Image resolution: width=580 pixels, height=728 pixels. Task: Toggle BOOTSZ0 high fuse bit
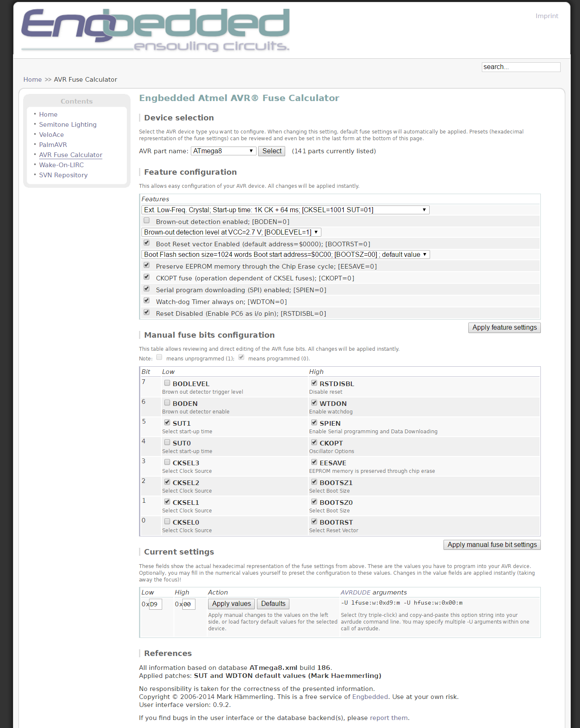click(314, 502)
